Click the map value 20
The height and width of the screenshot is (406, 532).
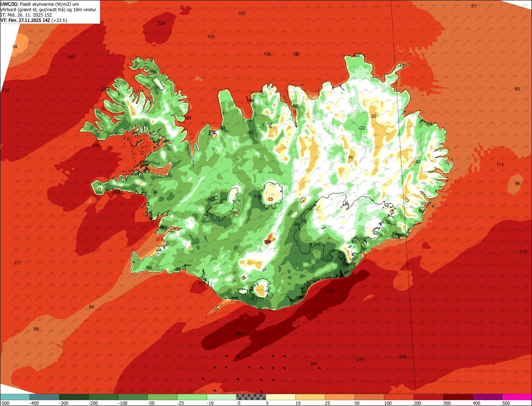374,116
